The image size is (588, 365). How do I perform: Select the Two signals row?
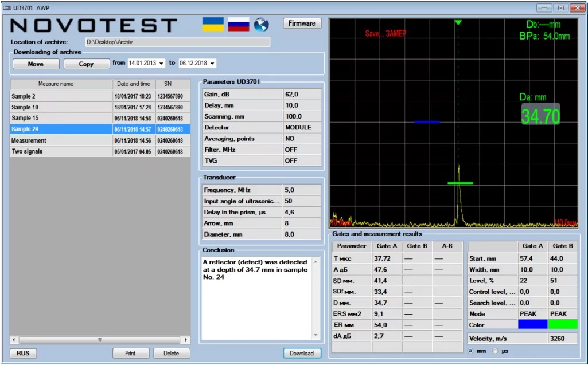pyautogui.click(x=100, y=151)
